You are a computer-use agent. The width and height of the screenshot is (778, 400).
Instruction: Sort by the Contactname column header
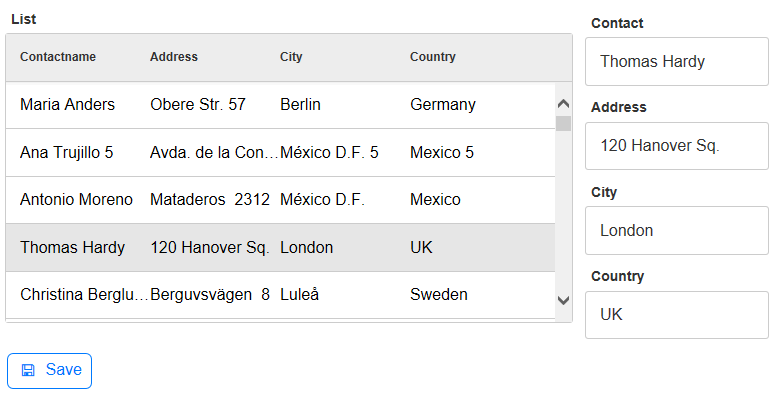58,57
